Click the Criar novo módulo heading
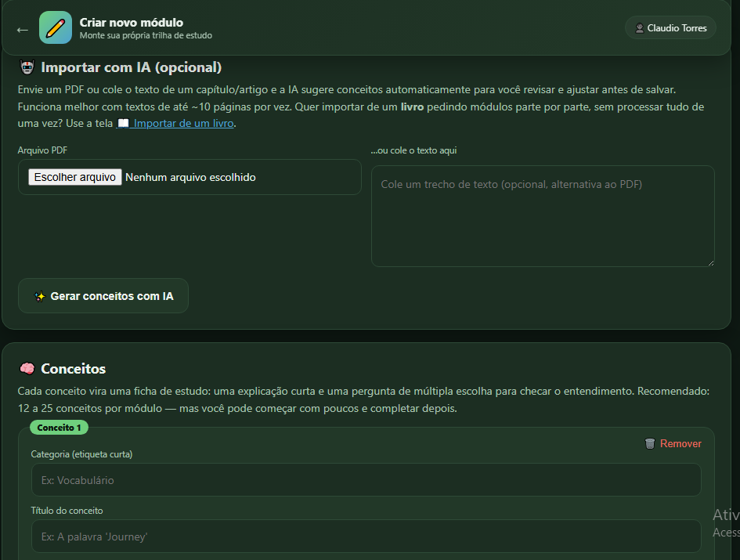Image resolution: width=740 pixels, height=560 pixels. pyautogui.click(x=132, y=23)
